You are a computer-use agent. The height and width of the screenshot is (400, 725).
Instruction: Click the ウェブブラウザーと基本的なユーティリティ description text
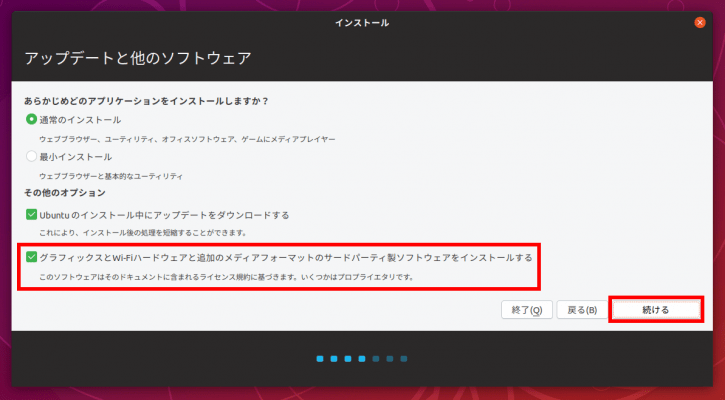(x=111, y=176)
